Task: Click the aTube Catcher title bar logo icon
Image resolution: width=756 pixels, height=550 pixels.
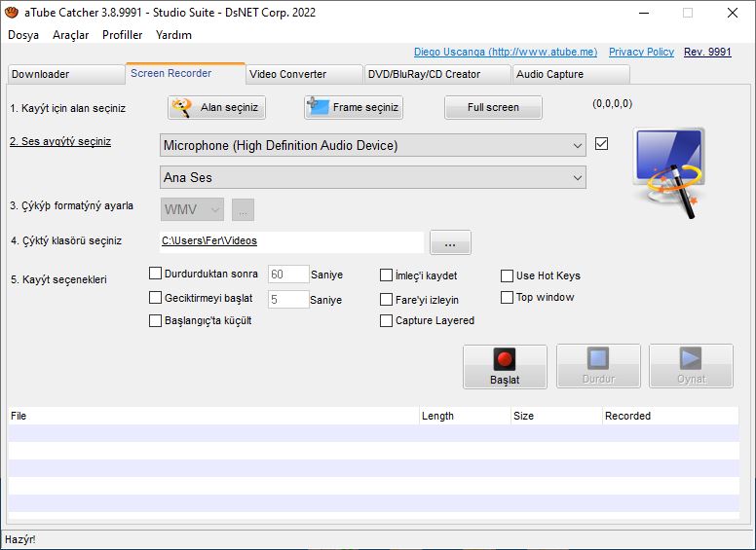Action: coord(11,12)
